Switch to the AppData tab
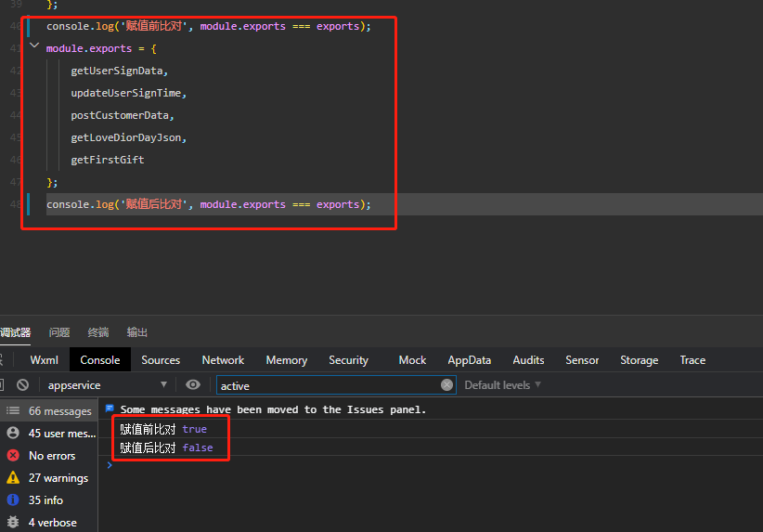 pos(469,360)
